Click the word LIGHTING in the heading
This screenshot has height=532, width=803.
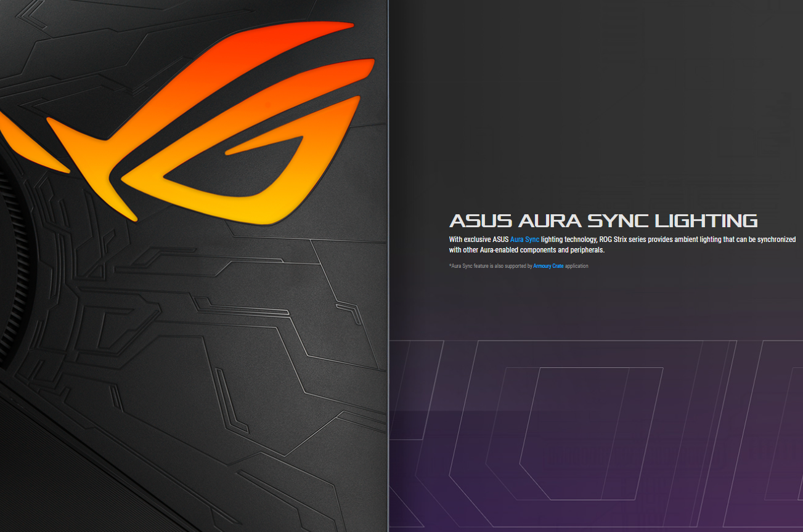coord(706,220)
